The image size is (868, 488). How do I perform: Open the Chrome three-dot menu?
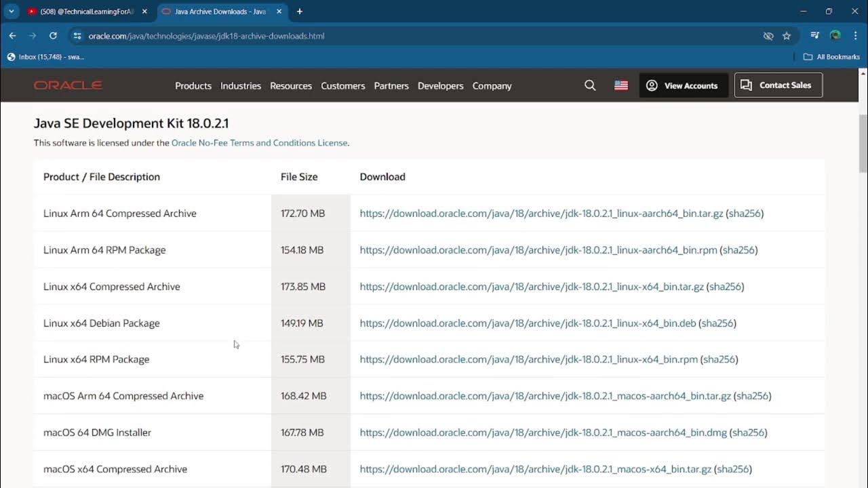855,36
